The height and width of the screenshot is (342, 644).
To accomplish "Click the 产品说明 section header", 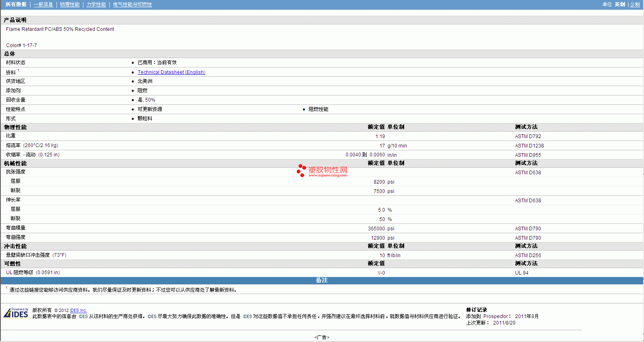I will [x=15, y=20].
